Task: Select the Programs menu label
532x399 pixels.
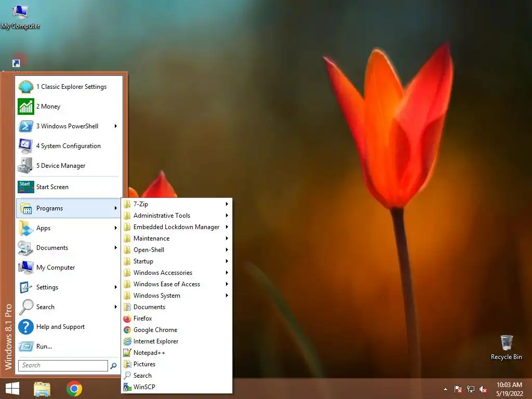Action: coord(49,208)
